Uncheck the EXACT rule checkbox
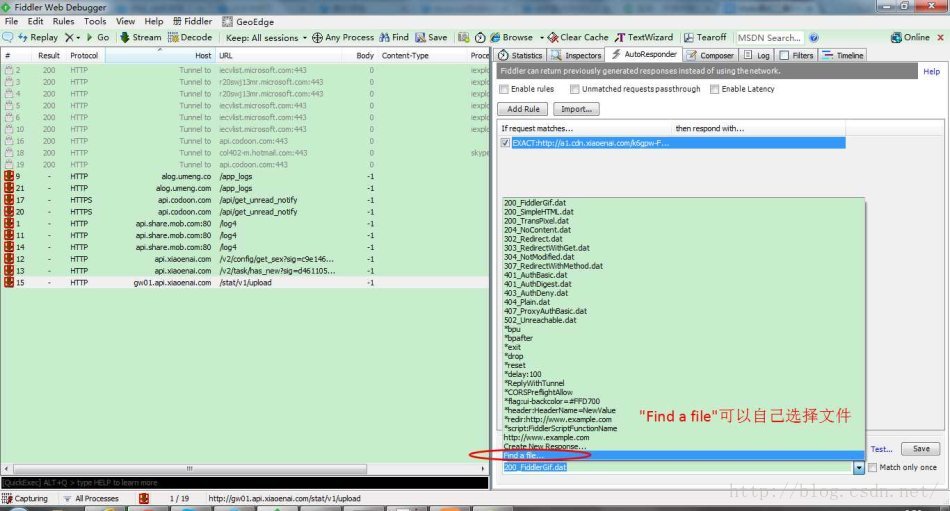950x511 pixels. [x=505, y=143]
